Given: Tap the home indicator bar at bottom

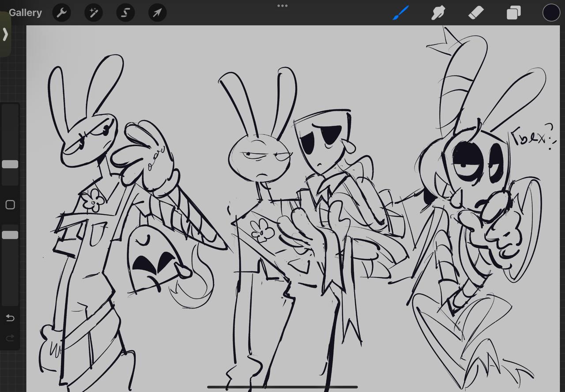Looking at the screenshot, I should (282, 387).
